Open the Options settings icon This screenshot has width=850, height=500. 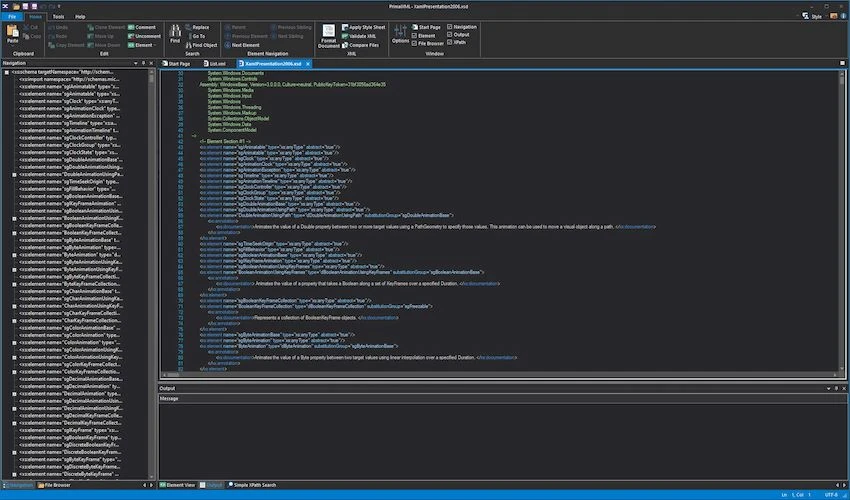point(400,32)
